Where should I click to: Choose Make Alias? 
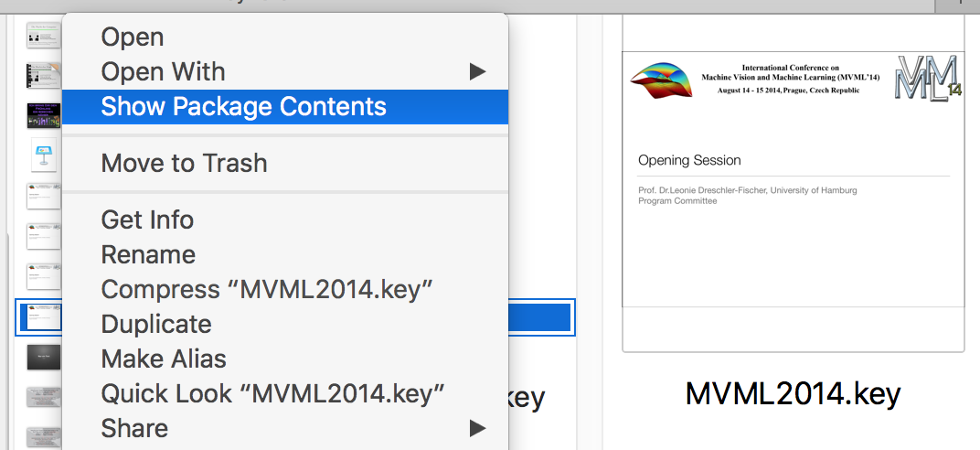[x=164, y=359]
